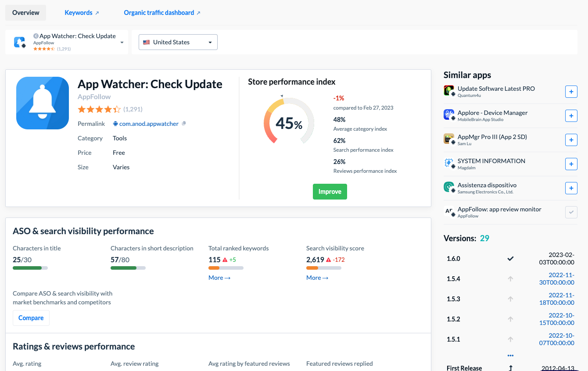The height and width of the screenshot is (371, 588).
Task: Click the 45% store performance gauge
Action: coord(289,121)
